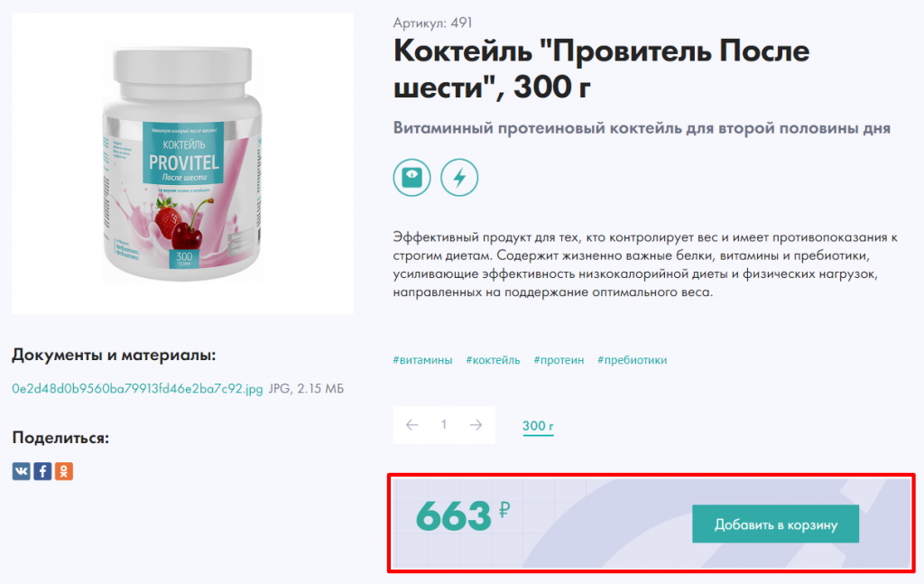924x584 pixels.
Task: Open the #коктейль tag
Action: [493, 360]
